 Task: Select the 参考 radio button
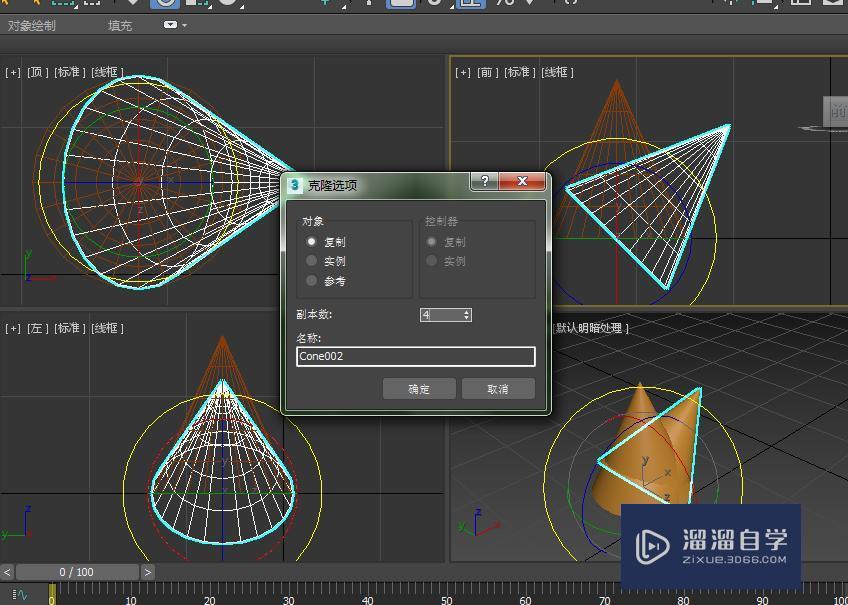coord(311,280)
